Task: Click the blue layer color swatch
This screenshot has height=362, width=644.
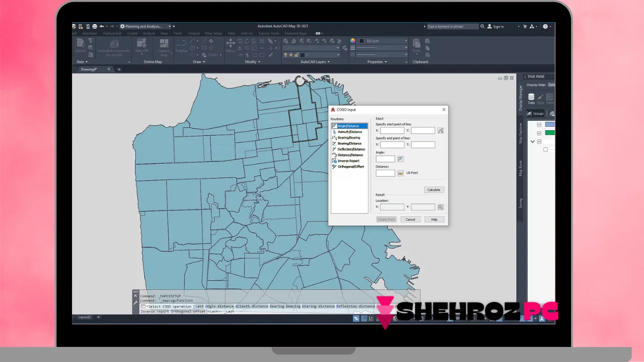Action: tap(550, 125)
